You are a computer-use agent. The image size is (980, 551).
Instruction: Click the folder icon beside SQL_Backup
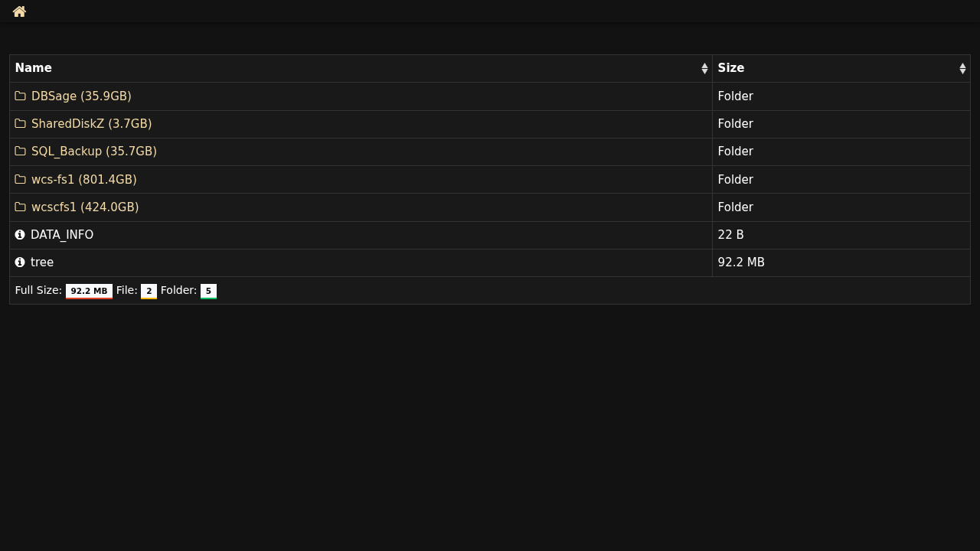[x=21, y=152]
